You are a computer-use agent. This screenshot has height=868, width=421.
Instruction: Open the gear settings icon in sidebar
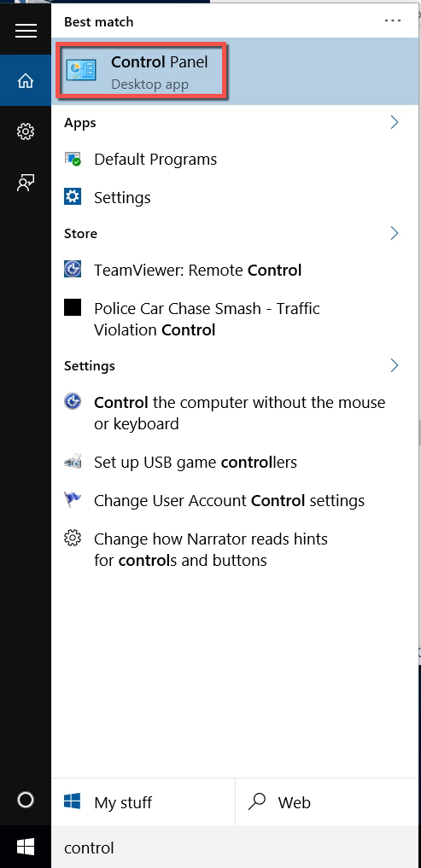click(x=26, y=131)
